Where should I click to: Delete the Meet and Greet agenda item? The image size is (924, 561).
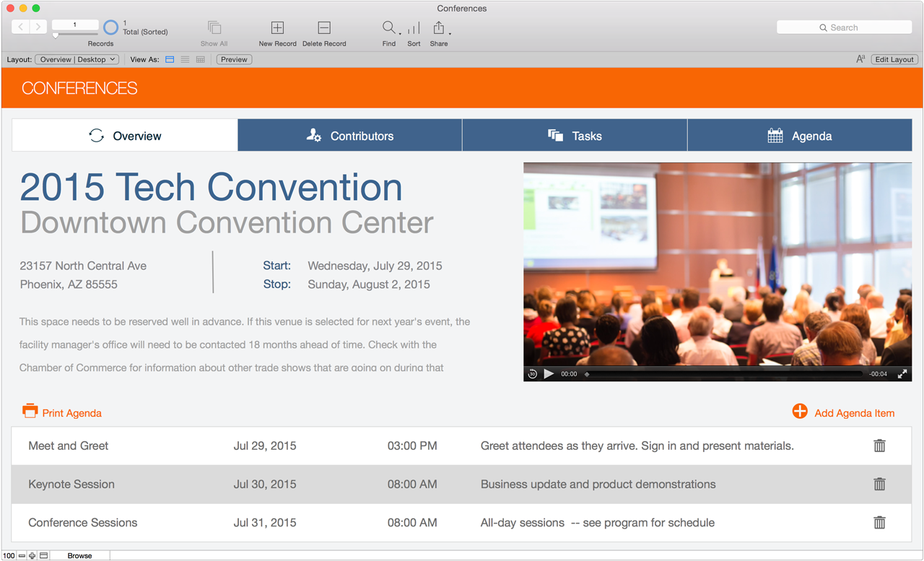(x=879, y=446)
